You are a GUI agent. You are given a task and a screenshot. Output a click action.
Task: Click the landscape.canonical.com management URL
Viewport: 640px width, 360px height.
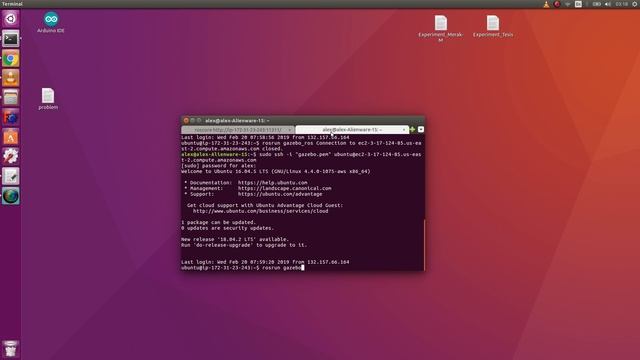point(284,189)
